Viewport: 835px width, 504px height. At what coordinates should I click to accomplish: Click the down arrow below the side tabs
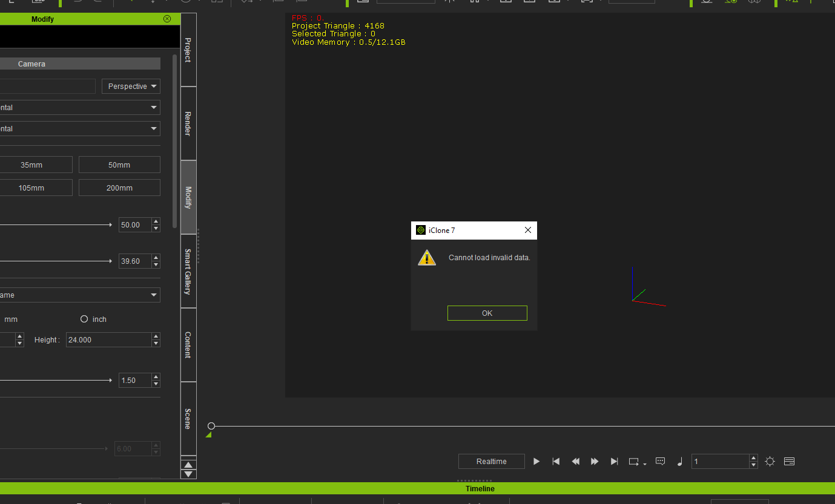[189, 474]
